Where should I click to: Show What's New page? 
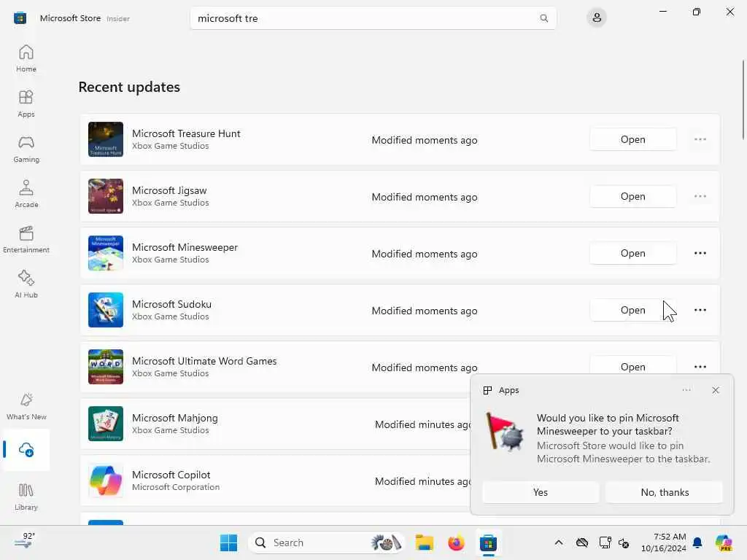coord(26,406)
